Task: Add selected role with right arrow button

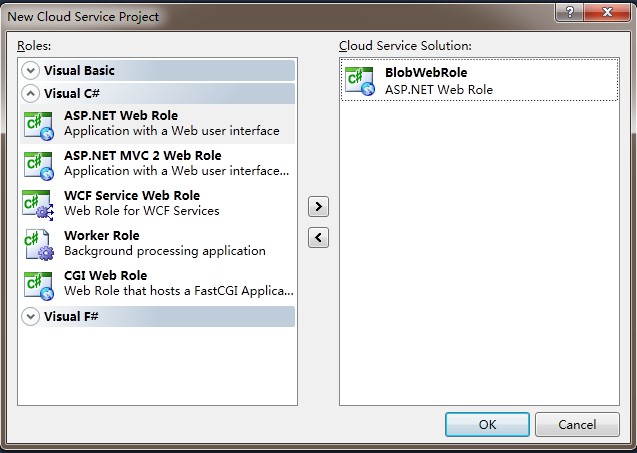Action: click(318, 207)
